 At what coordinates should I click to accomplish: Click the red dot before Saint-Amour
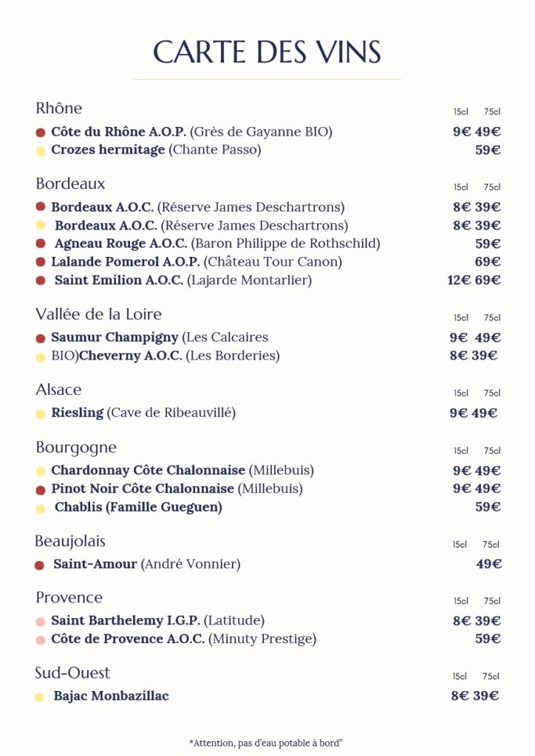point(40,566)
